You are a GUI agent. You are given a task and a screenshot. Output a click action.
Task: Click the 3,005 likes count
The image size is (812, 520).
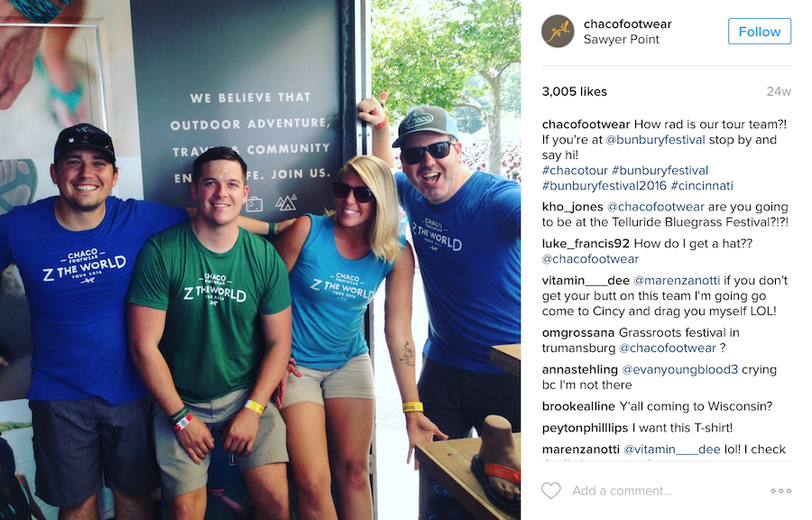575,92
